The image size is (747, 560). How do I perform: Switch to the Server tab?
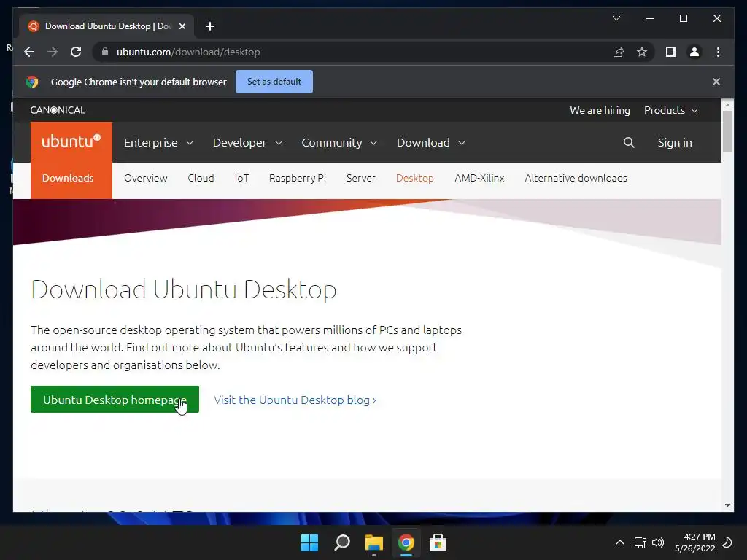360,178
